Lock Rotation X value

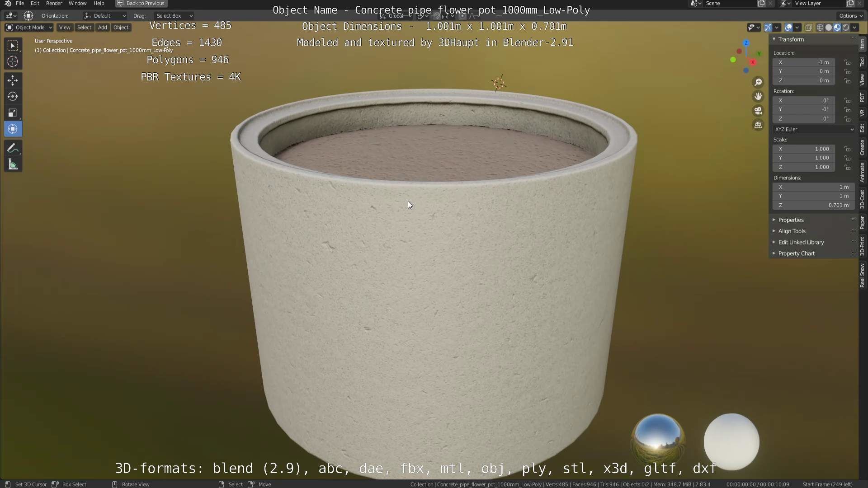(848, 100)
